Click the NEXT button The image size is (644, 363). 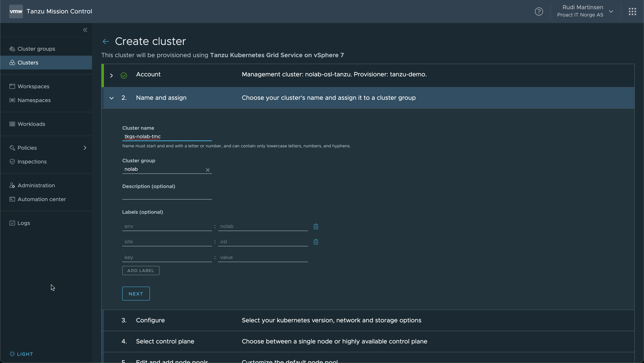point(136,294)
